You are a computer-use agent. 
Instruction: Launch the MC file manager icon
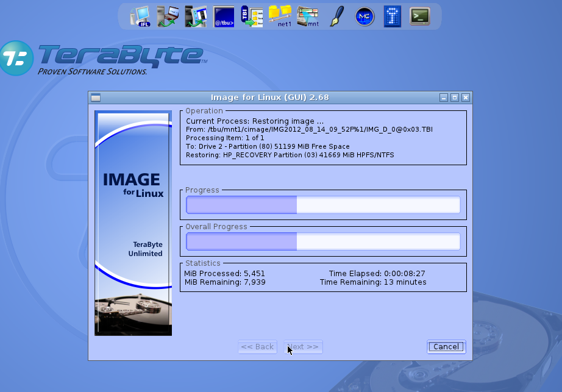pos(365,16)
